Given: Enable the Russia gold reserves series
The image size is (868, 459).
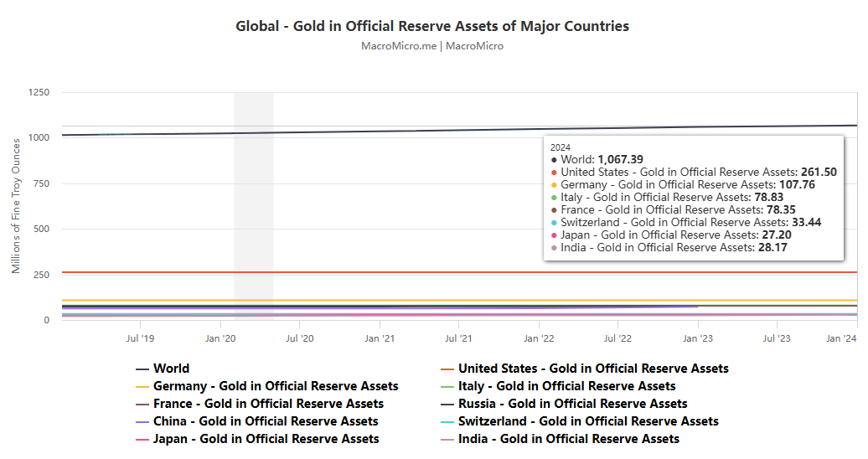Looking at the screenshot, I should tap(572, 404).
